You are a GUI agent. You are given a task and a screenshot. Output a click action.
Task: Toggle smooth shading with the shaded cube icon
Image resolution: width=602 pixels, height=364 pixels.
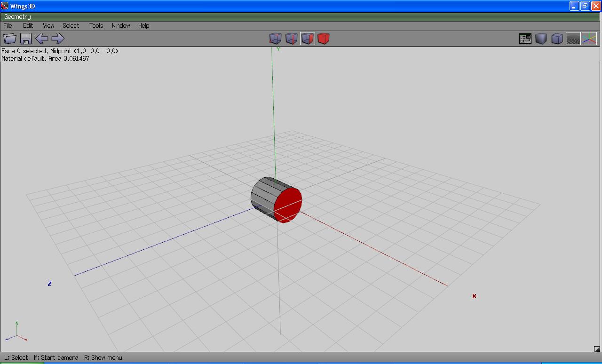541,39
